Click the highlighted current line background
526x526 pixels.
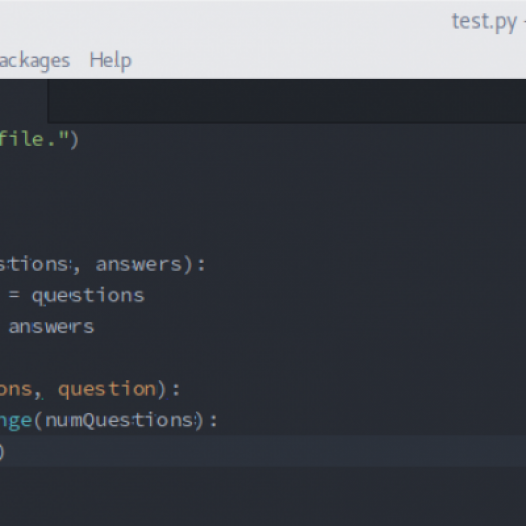click(x=263, y=452)
